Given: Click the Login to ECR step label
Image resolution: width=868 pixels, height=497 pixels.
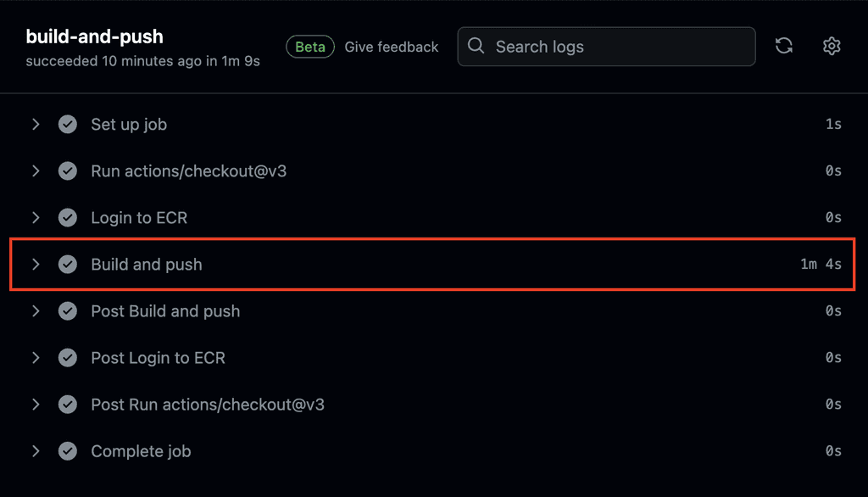Looking at the screenshot, I should [138, 217].
